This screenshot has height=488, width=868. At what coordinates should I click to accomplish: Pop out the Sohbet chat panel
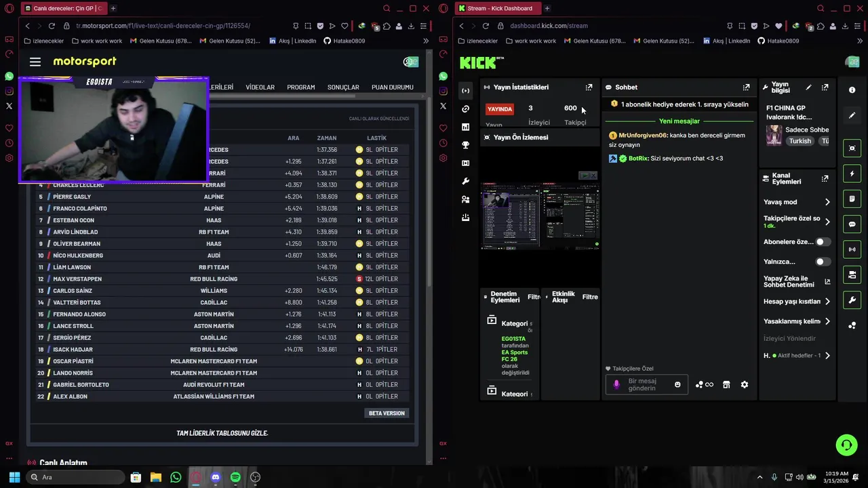746,87
